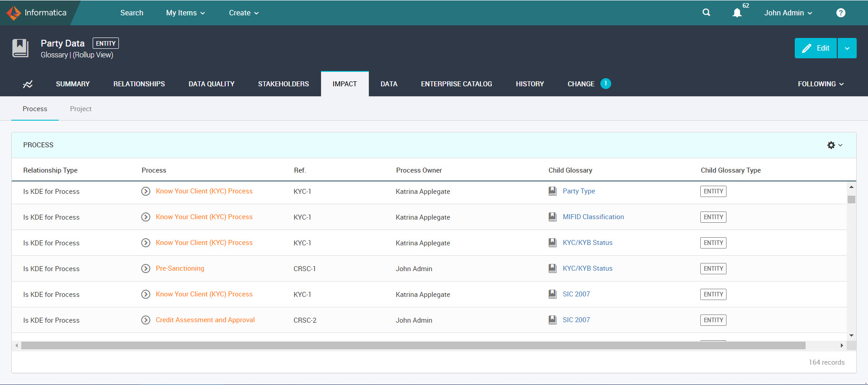This screenshot has height=385, width=868.
Task: Sort by the Child Glossary Type column header
Action: [731, 170]
